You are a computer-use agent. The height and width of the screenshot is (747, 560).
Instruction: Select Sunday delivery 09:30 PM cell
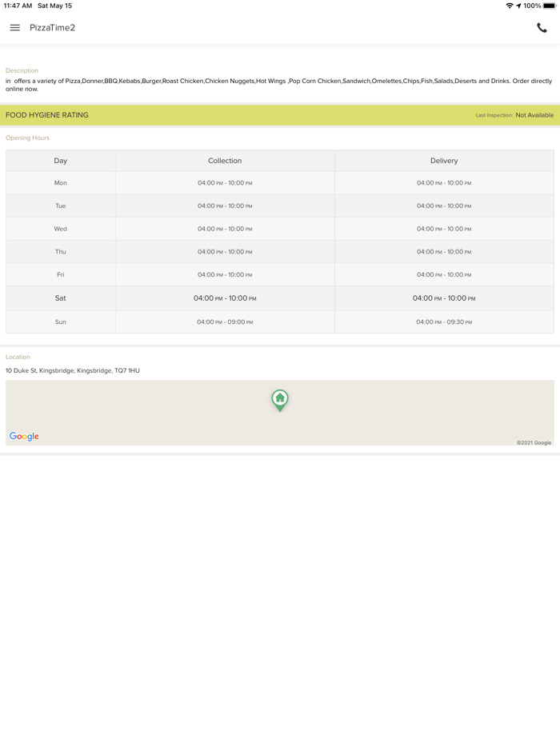coord(444,322)
